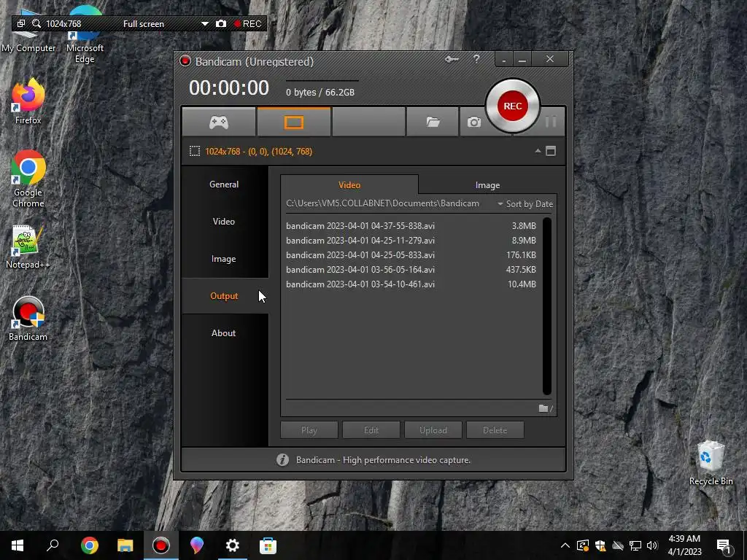Collapse the panel with up arrow

click(x=538, y=151)
